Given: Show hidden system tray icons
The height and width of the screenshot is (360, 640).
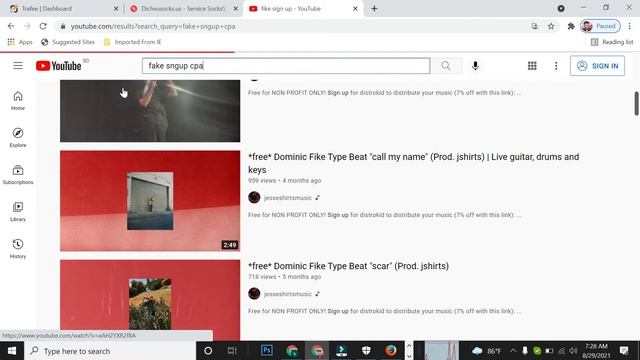Looking at the screenshot, I should tap(513, 351).
